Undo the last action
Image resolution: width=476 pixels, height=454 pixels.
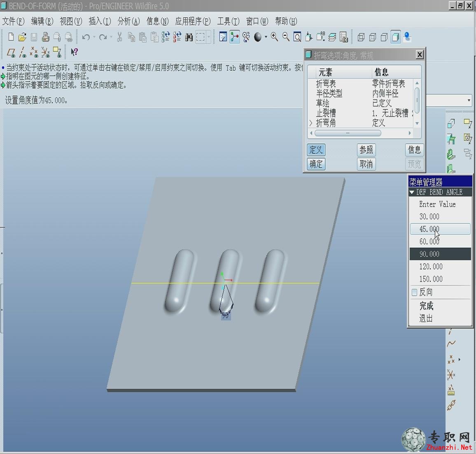tap(86, 37)
